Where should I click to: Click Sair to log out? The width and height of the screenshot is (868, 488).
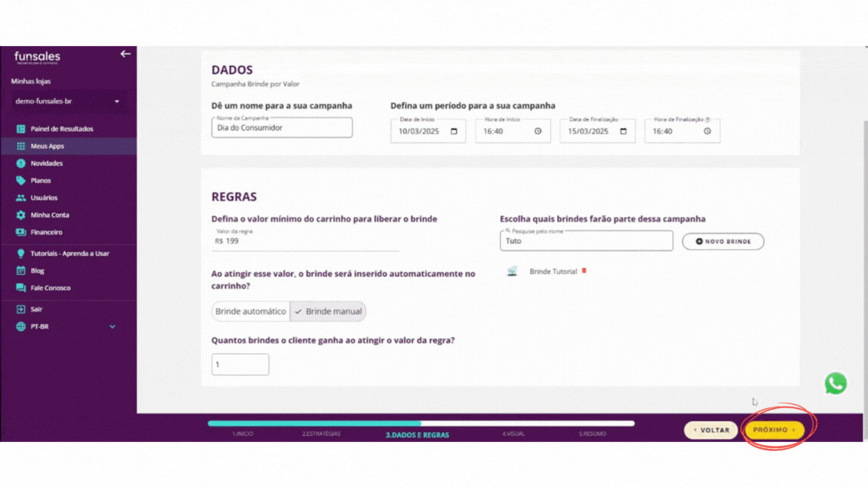[36, 310]
